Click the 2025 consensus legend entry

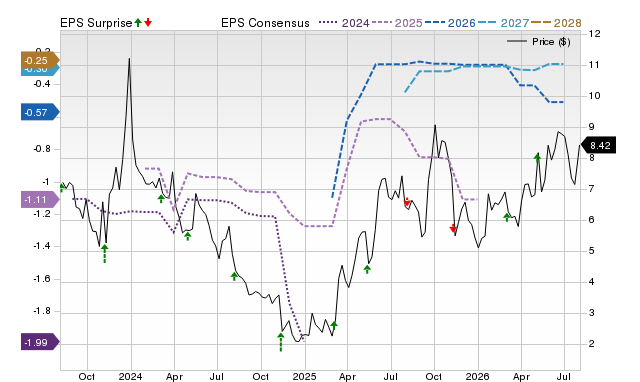point(397,23)
